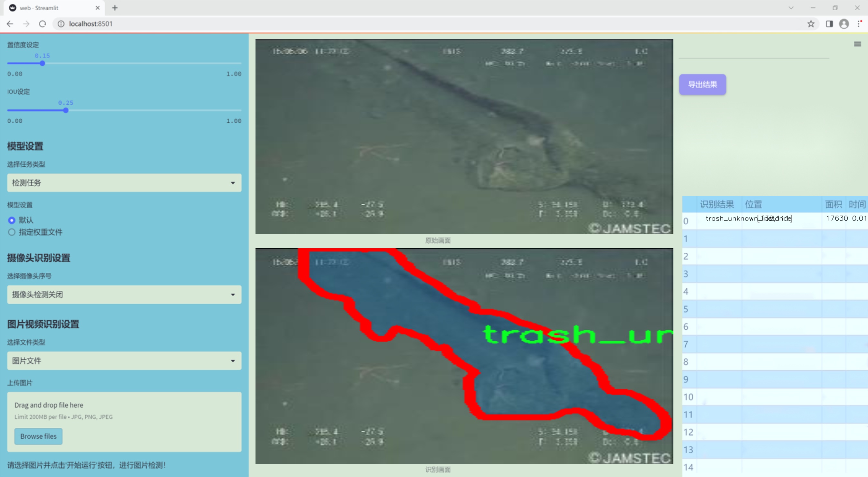Expand the 检测任务 task type dropdown
This screenshot has height=477, width=868.
[x=124, y=183]
